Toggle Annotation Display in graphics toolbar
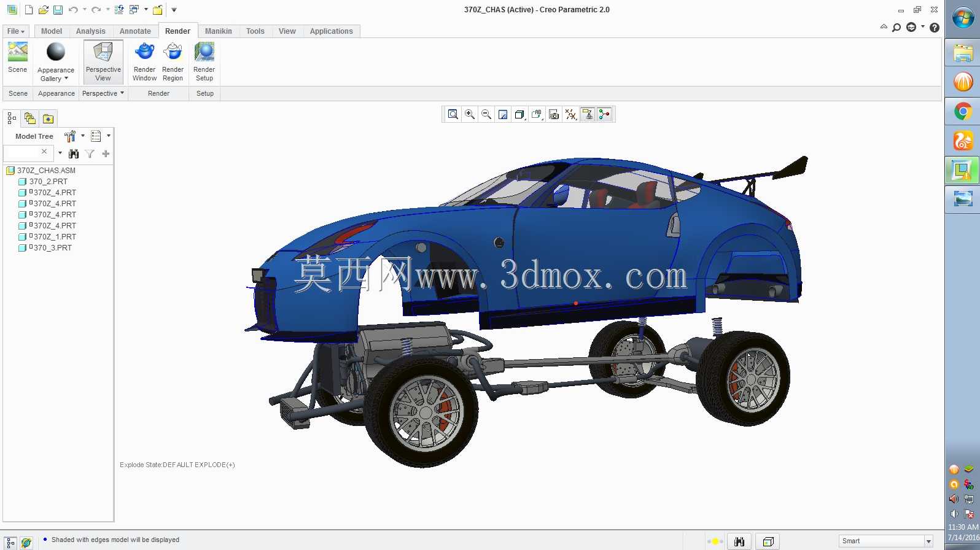Image resolution: width=980 pixels, height=550 pixels. coord(588,114)
